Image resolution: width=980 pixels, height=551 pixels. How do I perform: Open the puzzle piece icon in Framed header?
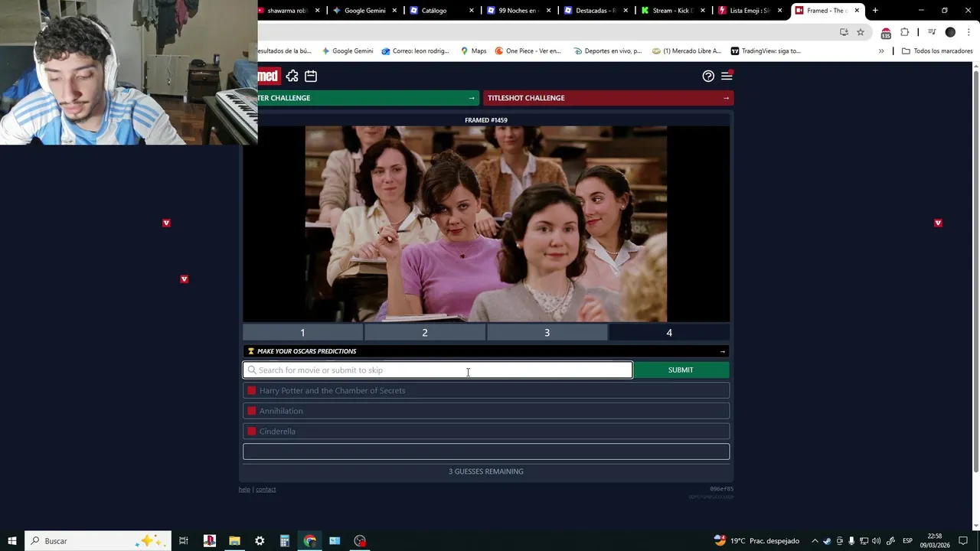292,76
